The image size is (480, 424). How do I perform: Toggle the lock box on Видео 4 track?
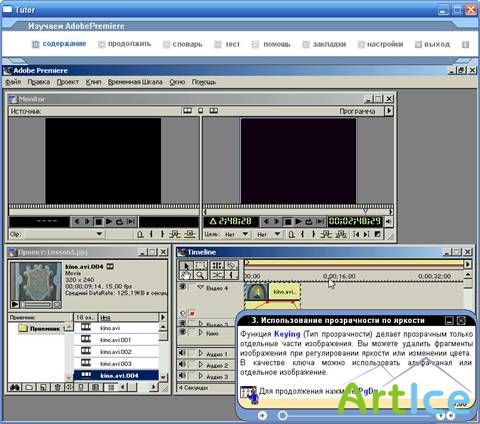(192, 287)
